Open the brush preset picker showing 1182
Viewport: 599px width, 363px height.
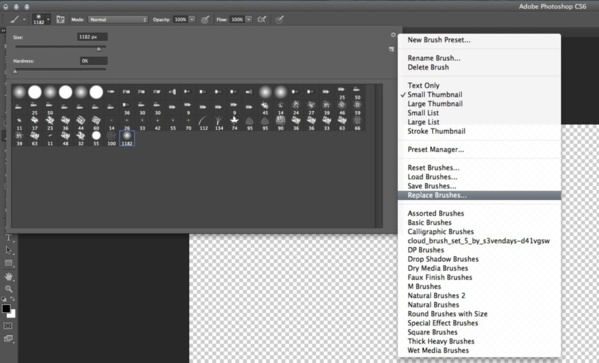[41, 19]
